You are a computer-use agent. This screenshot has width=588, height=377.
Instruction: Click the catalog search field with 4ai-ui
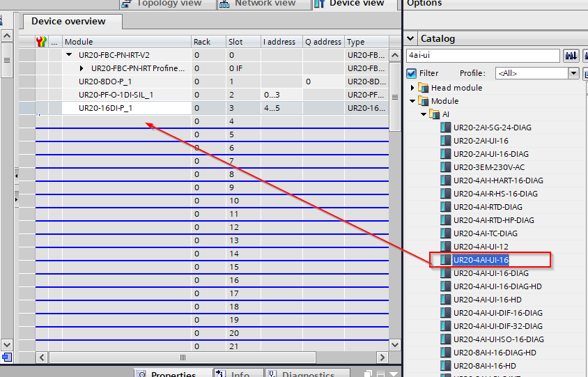[483, 56]
